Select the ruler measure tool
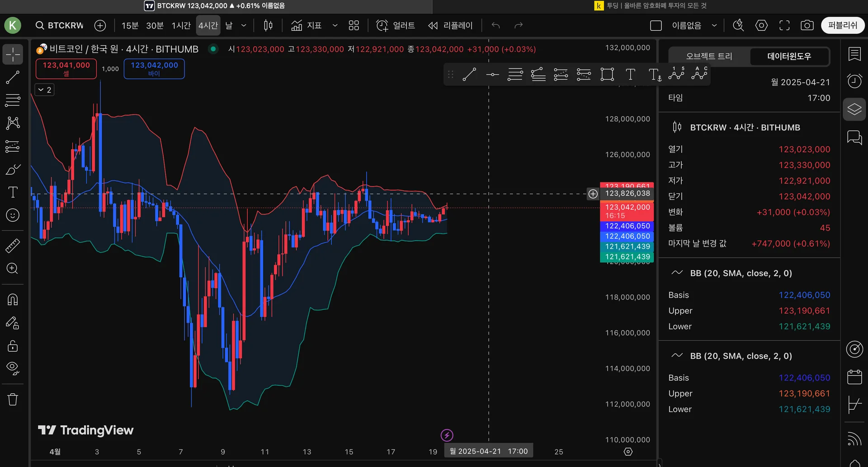868x467 pixels. 13,246
